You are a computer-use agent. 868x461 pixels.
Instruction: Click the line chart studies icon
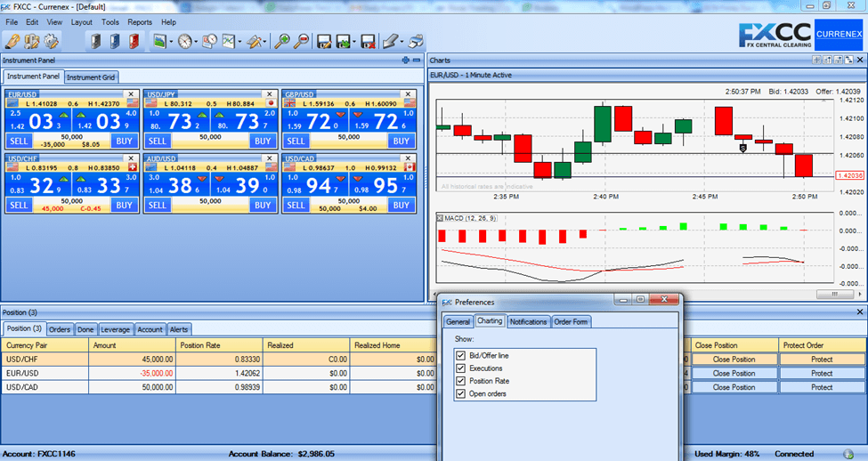tap(229, 41)
